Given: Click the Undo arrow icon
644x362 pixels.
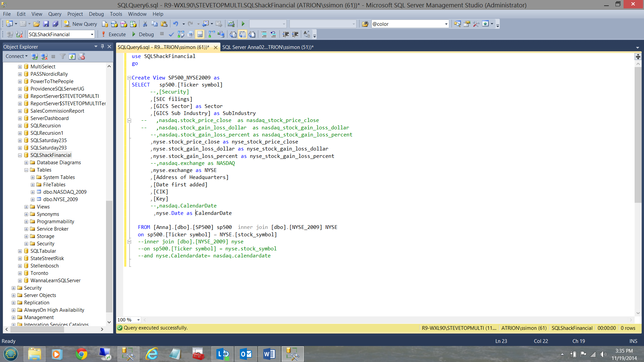Looking at the screenshot, I should tap(175, 24).
